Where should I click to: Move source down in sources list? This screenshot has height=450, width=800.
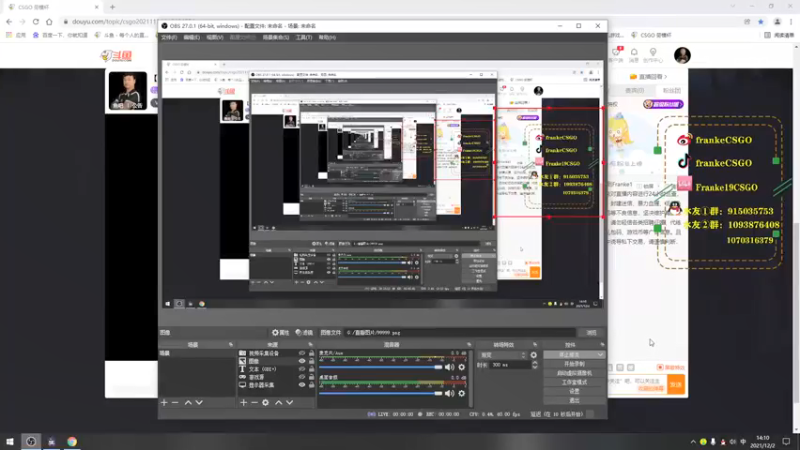pos(290,403)
